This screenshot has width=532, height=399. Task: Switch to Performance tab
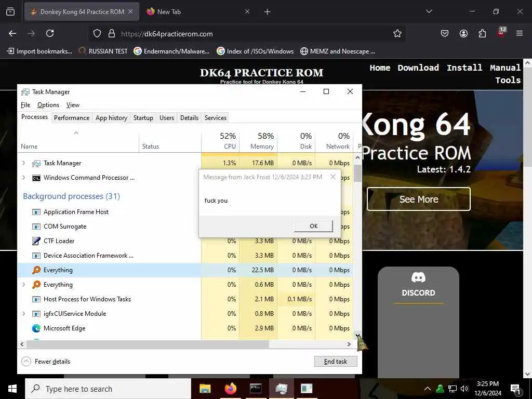[72, 118]
